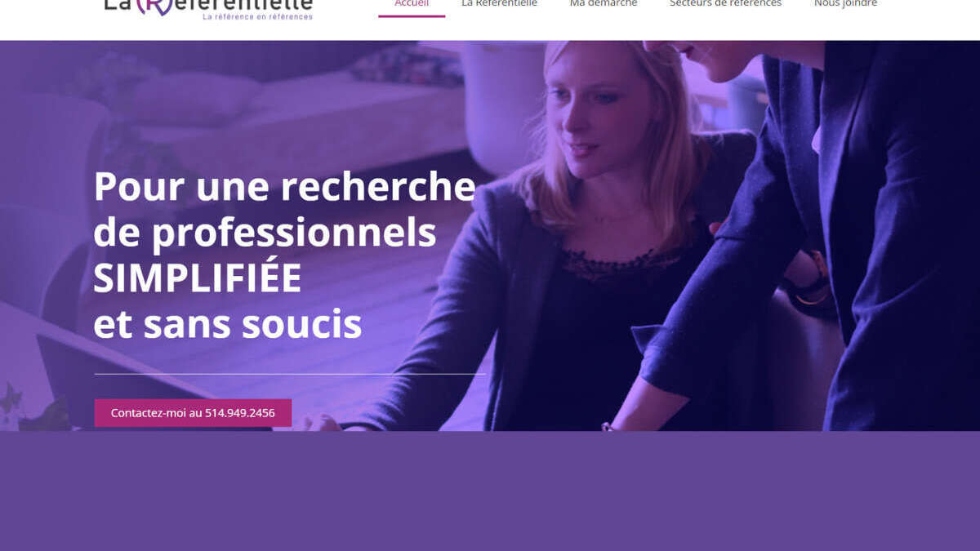Open the Nous joindre page

click(x=845, y=4)
